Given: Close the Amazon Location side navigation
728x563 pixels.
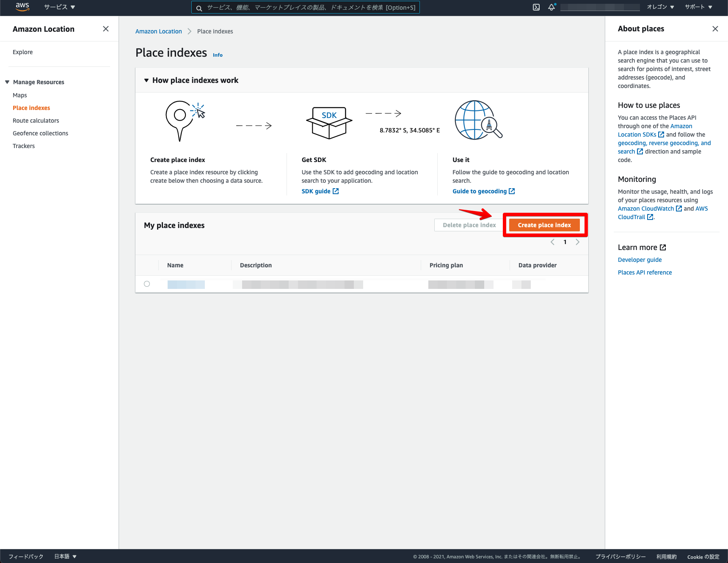Looking at the screenshot, I should pos(106,29).
